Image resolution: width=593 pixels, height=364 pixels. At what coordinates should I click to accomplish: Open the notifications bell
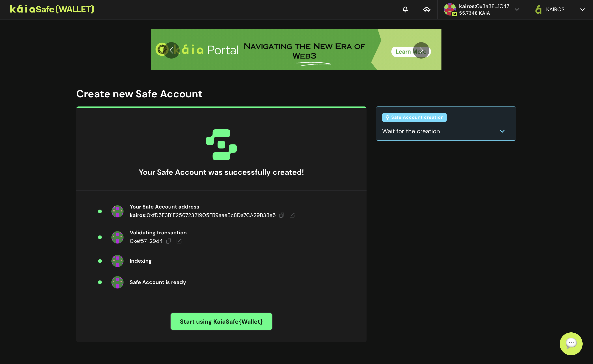(x=405, y=9)
